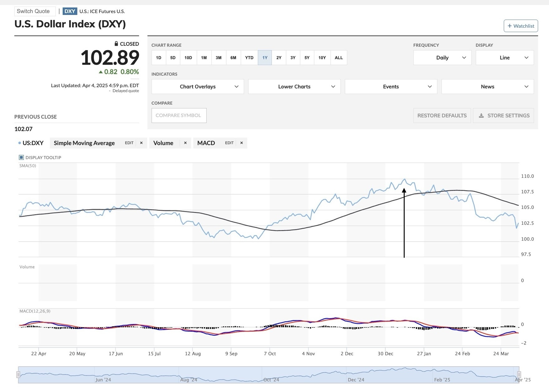Select the 1M chart range
The image size is (549, 392).
pos(204,58)
